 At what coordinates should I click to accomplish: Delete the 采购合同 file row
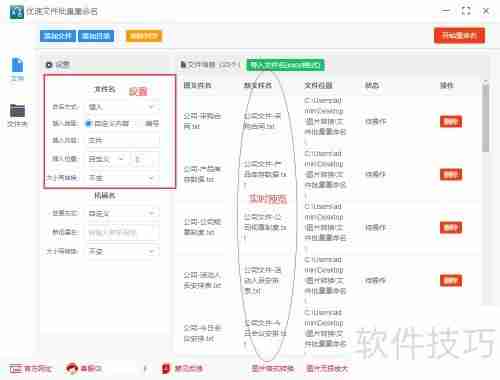point(451,122)
